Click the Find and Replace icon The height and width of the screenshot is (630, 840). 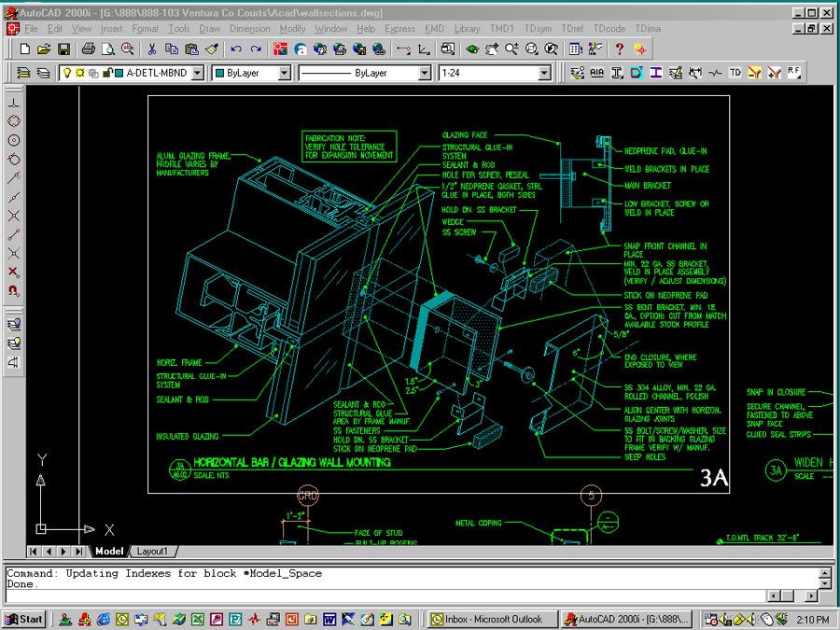pyautogui.click(x=128, y=49)
